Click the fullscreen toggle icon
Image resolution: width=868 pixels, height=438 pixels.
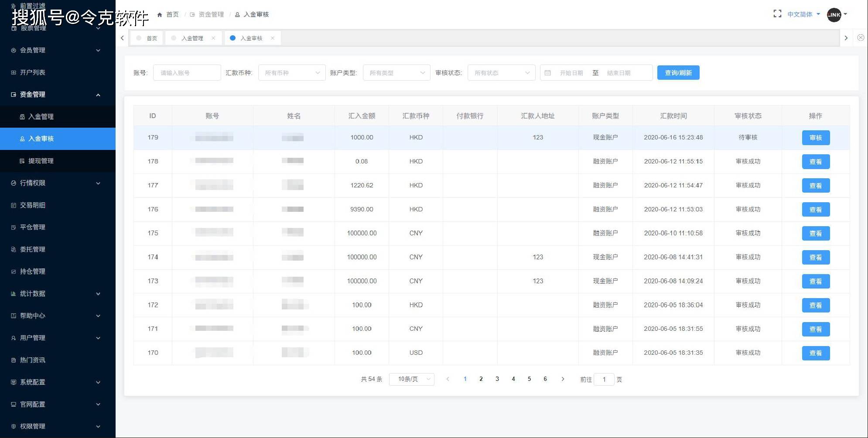pyautogui.click(x=777, y=14)
